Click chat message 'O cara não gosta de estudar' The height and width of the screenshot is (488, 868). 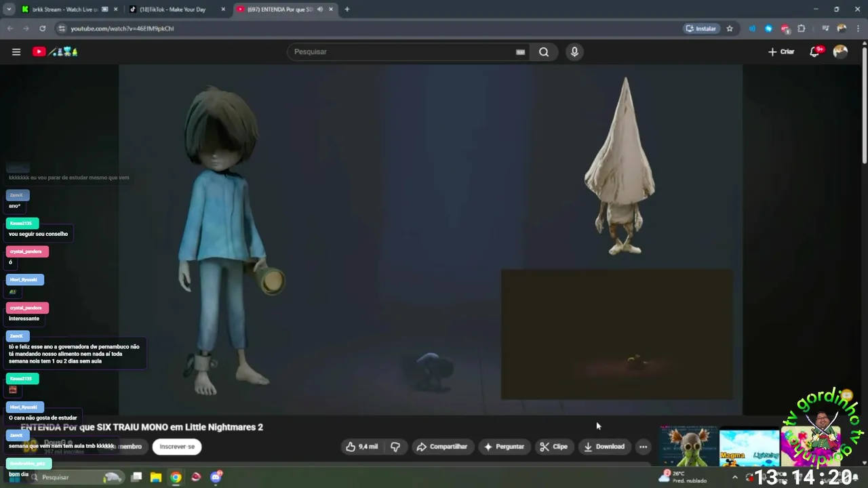pos(43,418)
